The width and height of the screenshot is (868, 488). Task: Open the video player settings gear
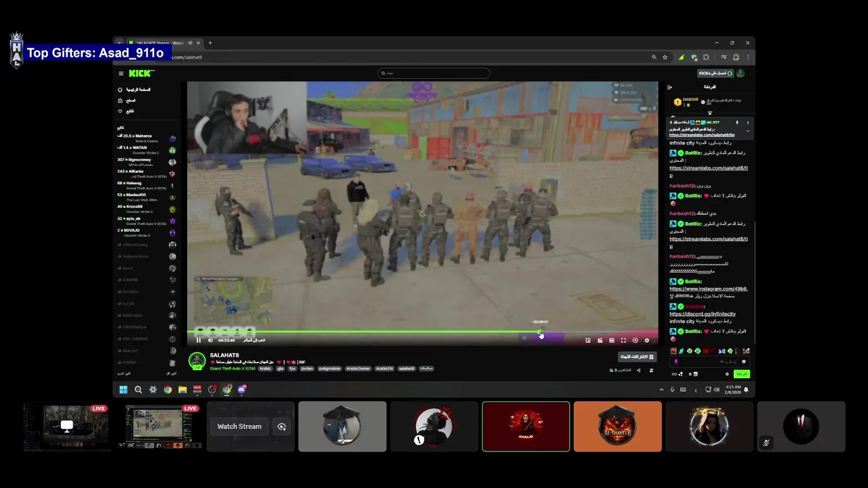tap(647, 340)
